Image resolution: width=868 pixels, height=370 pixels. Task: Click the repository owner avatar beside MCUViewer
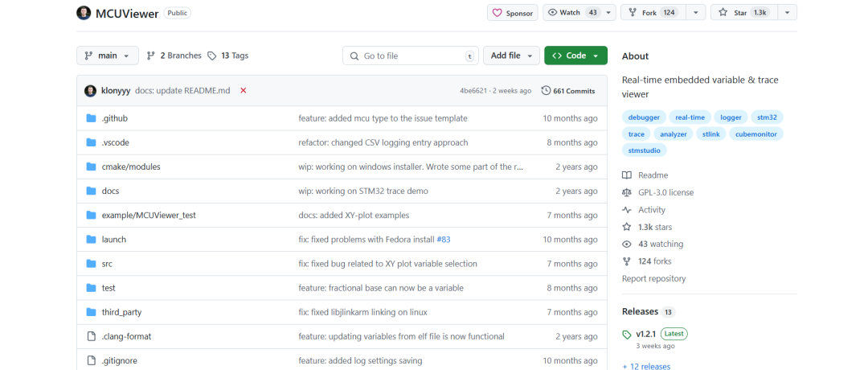84,13
